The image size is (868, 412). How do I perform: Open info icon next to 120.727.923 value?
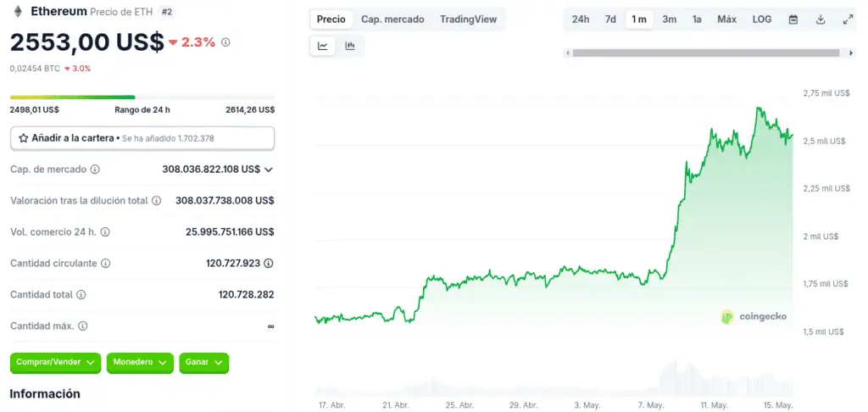pyautogui.click(x=269, y=263)
